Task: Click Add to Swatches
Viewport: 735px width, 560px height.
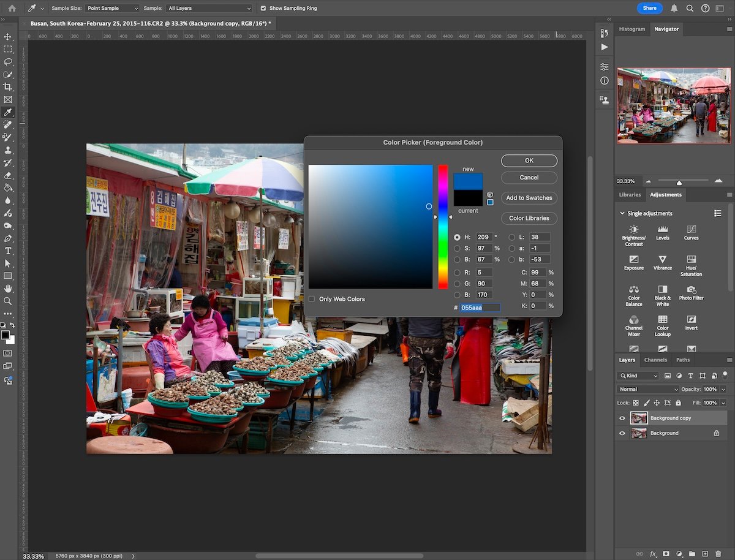Action: [529, 197]
